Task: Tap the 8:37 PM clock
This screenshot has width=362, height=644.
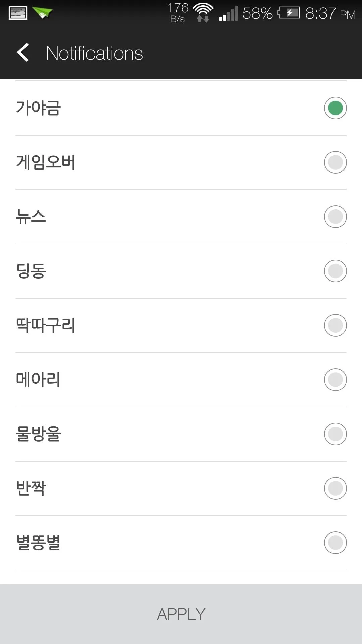Action: 330,14
